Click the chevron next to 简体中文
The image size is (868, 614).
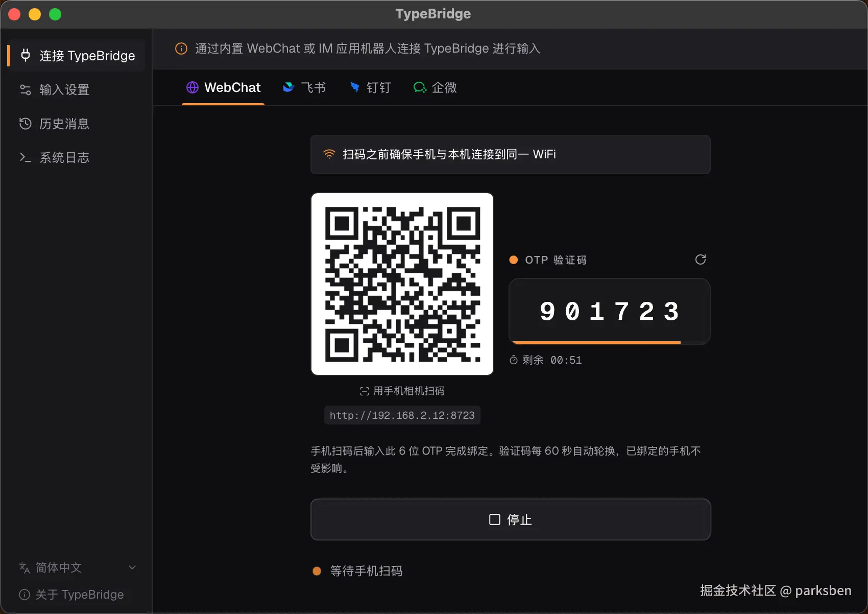[x=132, y=568]
